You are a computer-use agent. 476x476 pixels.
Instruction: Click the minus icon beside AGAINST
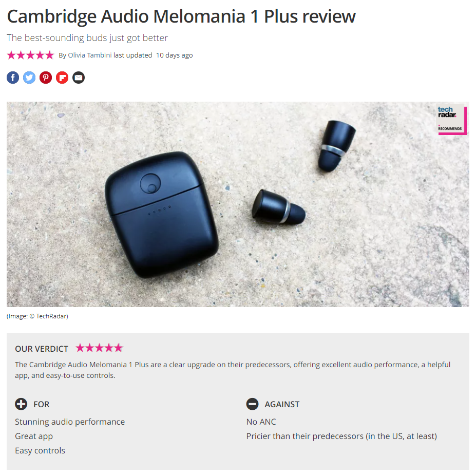point(252,404)
